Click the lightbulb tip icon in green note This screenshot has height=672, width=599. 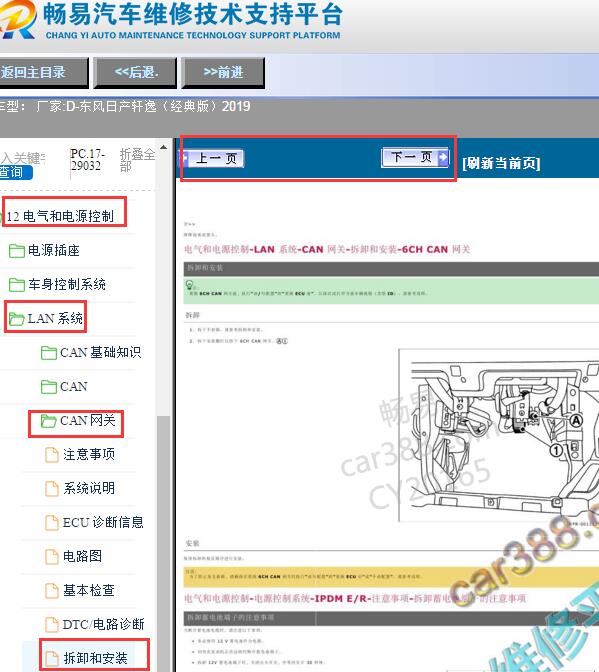coord(189,285)
